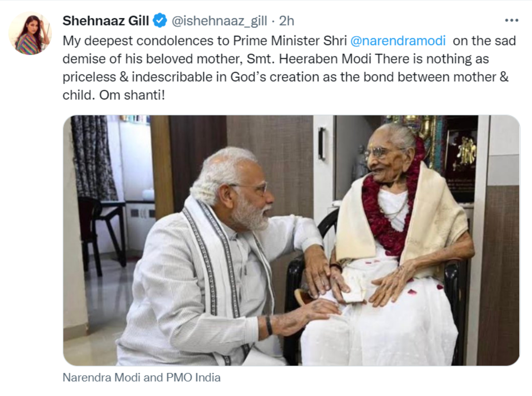The width and height of the screenshot is (532, 396).
Task: Click the black door handle in the photo
Action: click(x=322, y=144)
